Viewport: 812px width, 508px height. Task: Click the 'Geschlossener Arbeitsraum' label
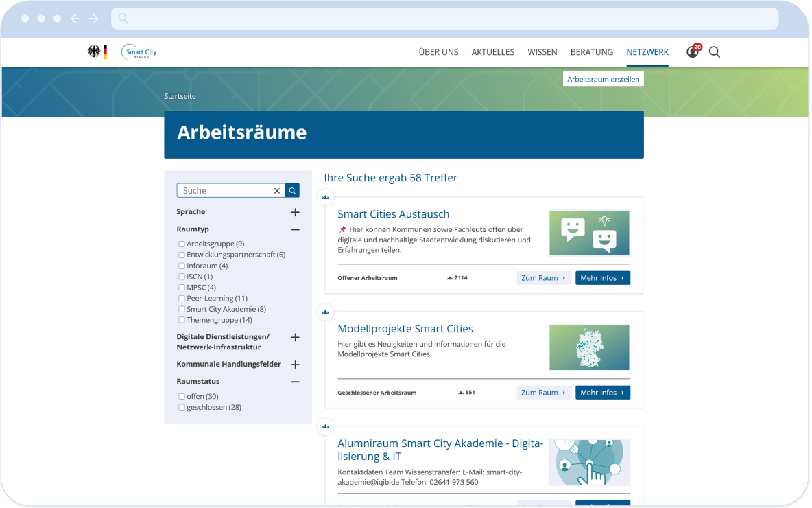pos(377,393)
